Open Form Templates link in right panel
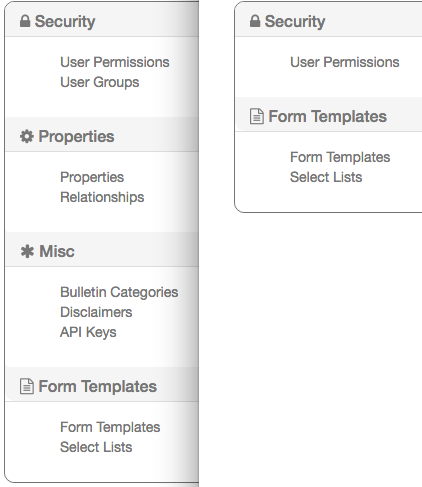 coord(340,157)
